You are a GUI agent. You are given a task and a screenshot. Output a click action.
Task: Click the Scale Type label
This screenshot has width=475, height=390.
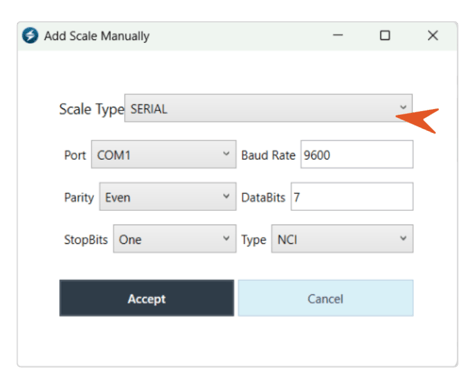coord(92,109)
